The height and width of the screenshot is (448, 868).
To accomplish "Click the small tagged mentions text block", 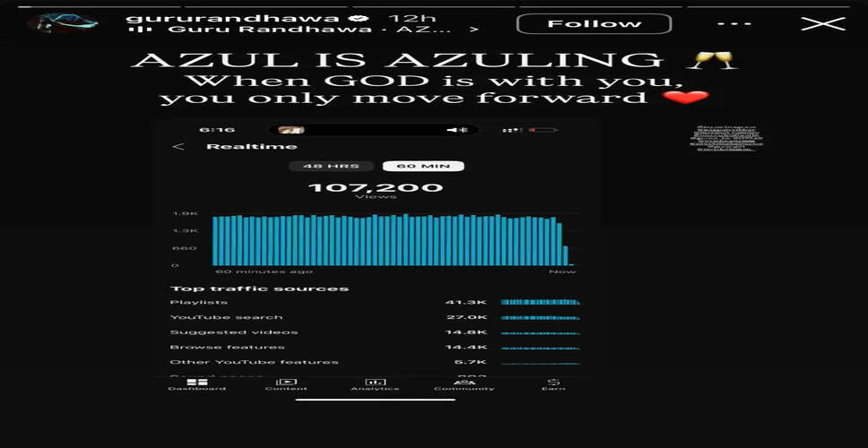I will pos(725,138).
